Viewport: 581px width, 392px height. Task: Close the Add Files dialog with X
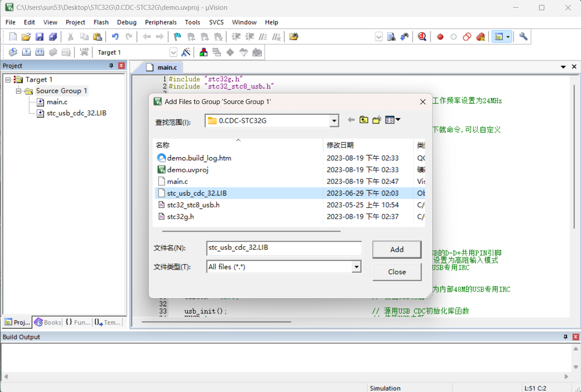(x=423, y=102)
